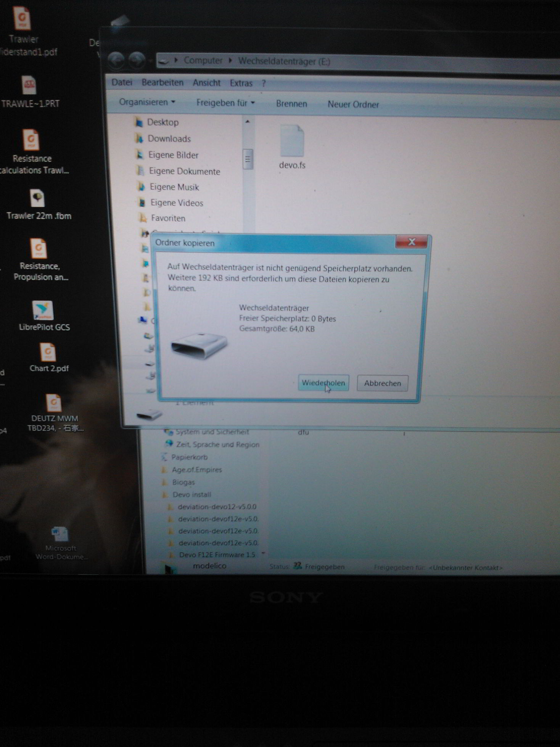Image resolution: width=560 pixels, height=747 pixels.
Task: Click the Desktop folder icon in navigation pane
Action: (x=138, y=122)
